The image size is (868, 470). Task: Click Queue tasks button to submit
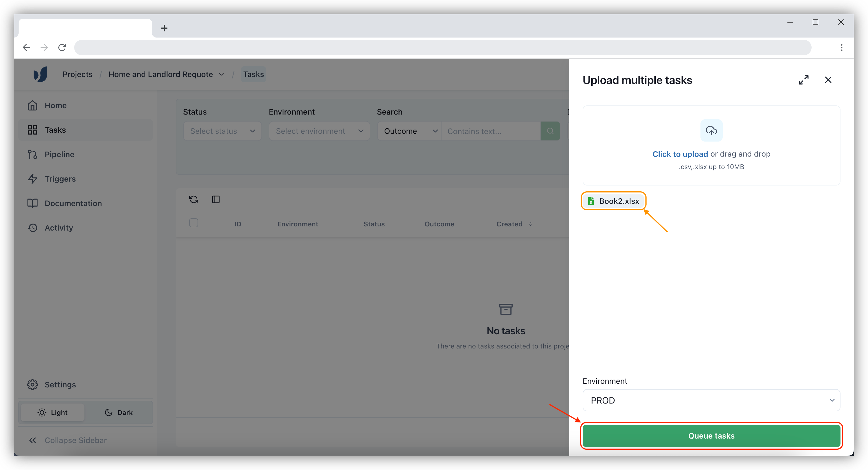tap(711, 436)
